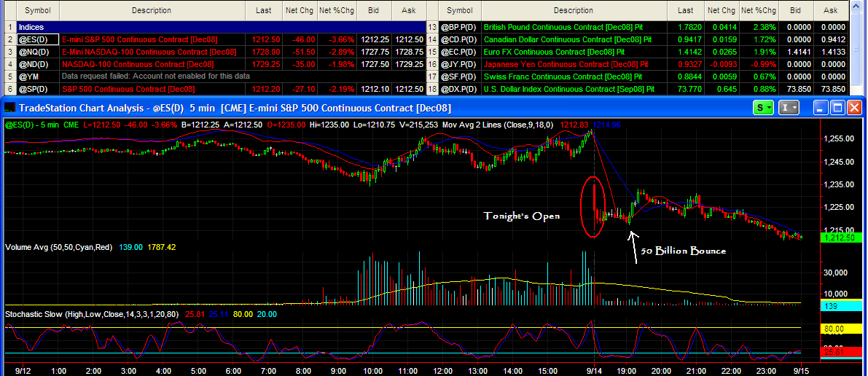Click the left table Symbol column header
Viewport: 868px width, 376px height.
click(38, 10)
